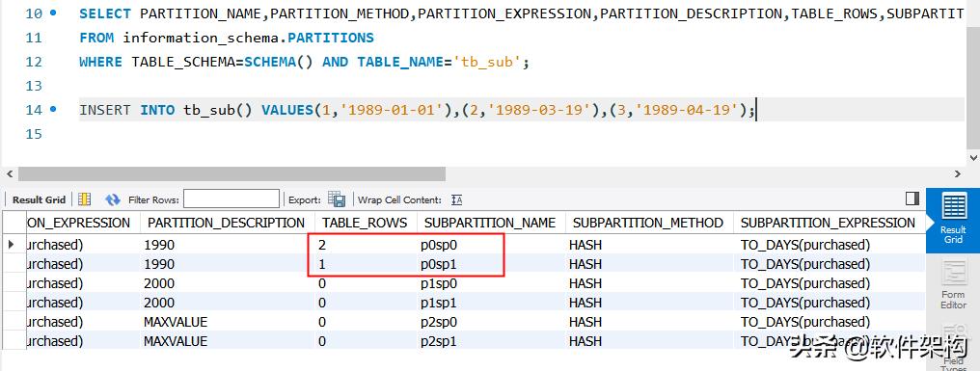
Task: Toggle the side panel visibility icon
Action: 912,199
